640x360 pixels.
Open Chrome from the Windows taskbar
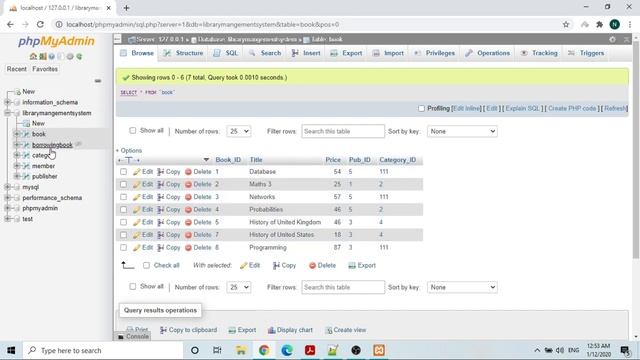[x=264, y=350]
